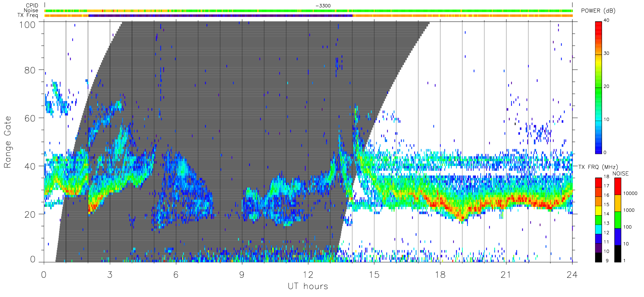Click the power color bar gradient

pyautogui.click(x=599, y=87)
